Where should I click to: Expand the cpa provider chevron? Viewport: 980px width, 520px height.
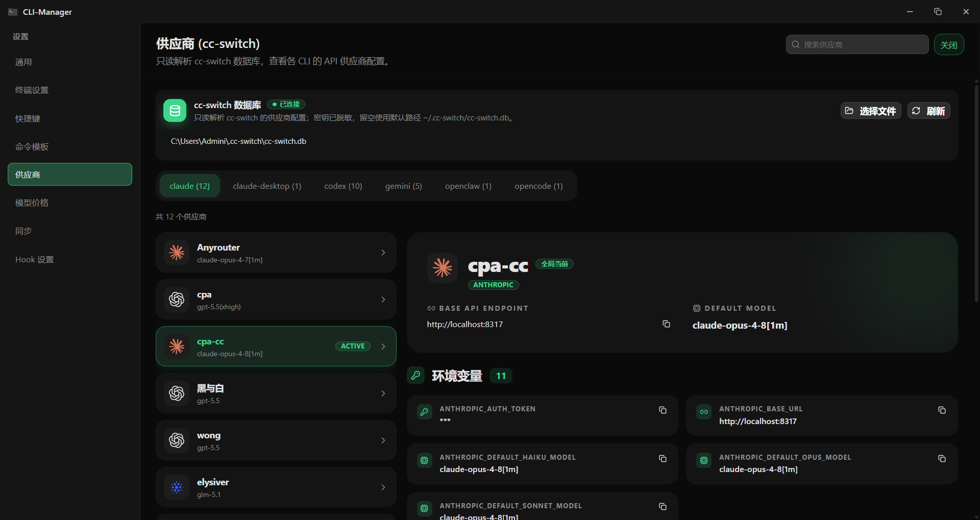pyautogui.click(x=383, y=300)
